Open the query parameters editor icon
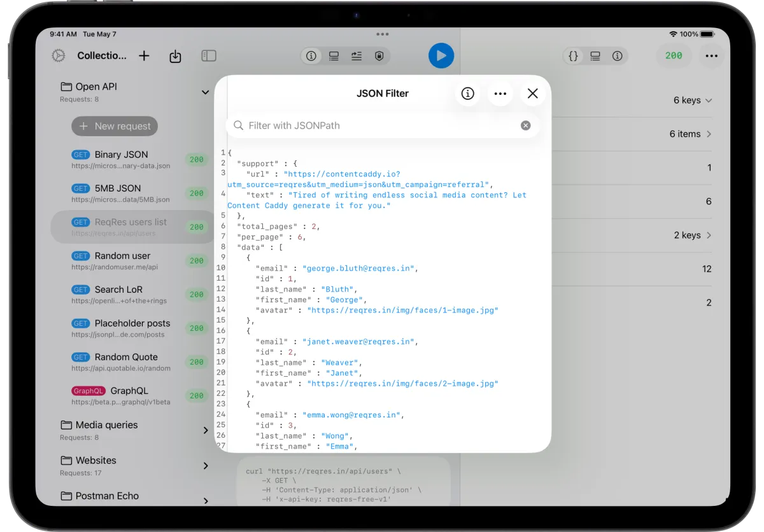764x532 pixels. point(356,56)
